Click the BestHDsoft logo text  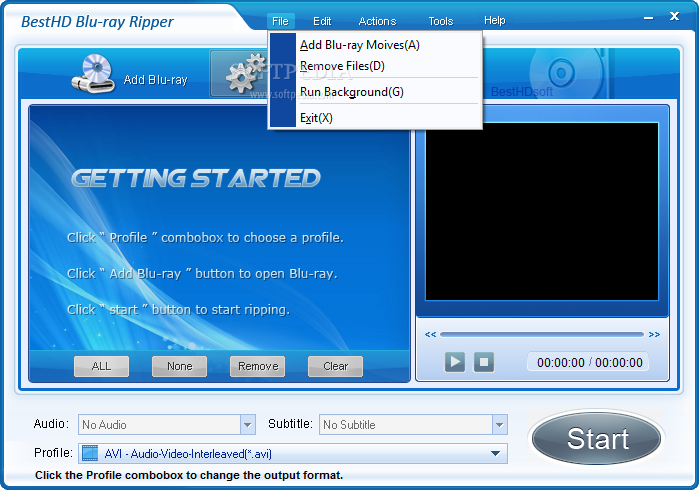tap(522, 92)
